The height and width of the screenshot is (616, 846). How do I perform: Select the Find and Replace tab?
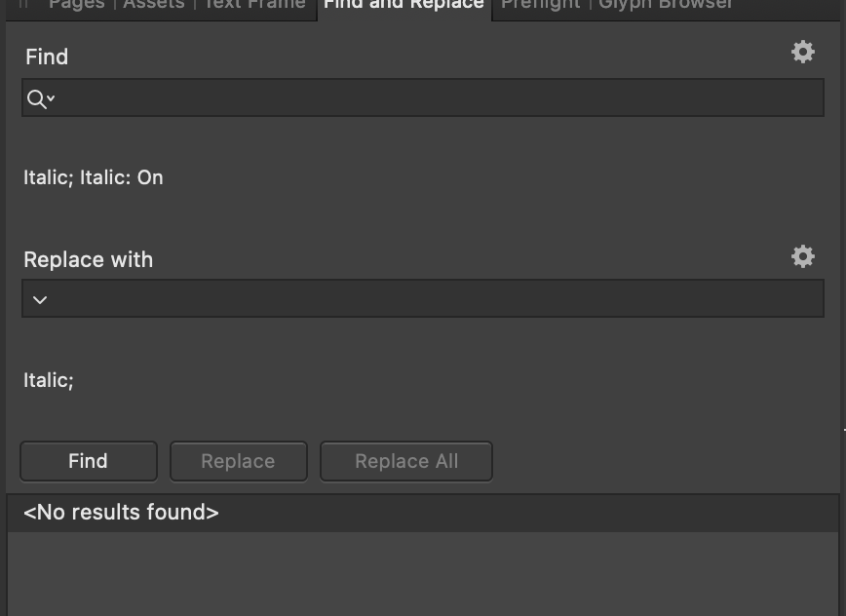(404, 6)
